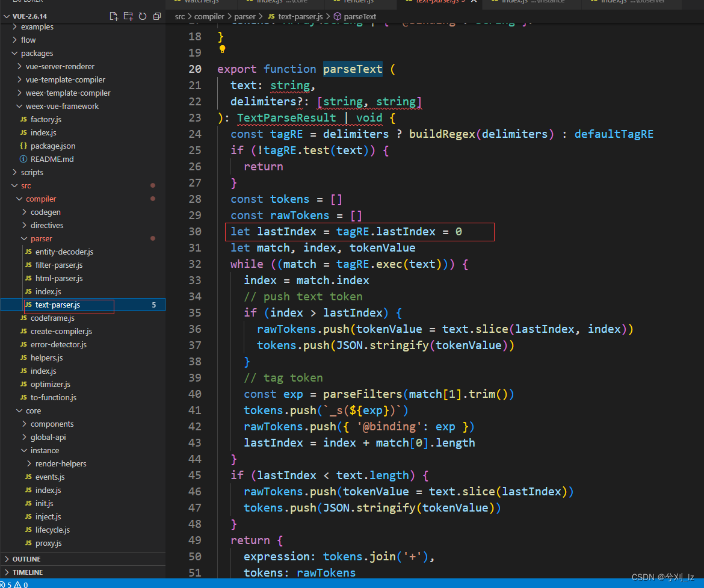This screenshot has height=588, width=704.
Task: Open events.js file
Action: tap(50, 477)
